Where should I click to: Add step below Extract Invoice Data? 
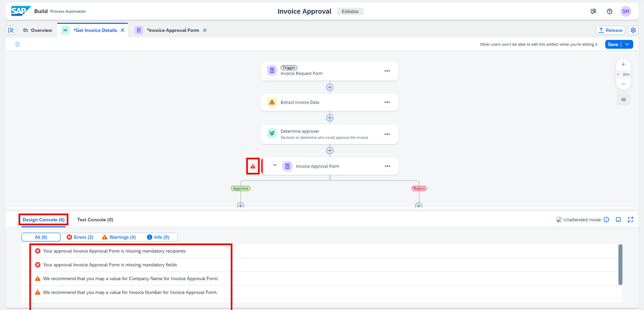[x=330, y=118]
